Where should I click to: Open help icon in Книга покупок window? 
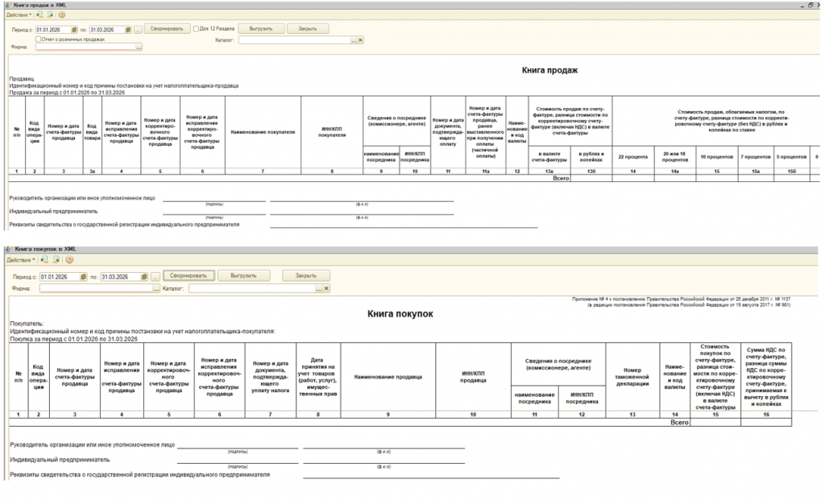point(69,259)
